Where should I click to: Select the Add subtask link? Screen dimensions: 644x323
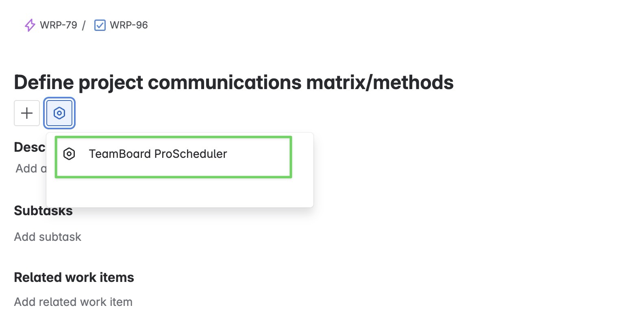[x=48, y=237]
